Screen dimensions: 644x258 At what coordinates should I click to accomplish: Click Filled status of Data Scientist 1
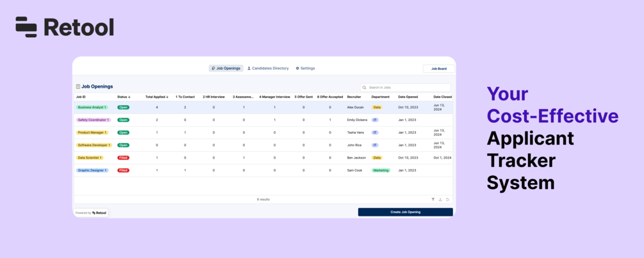pos(123,157)
